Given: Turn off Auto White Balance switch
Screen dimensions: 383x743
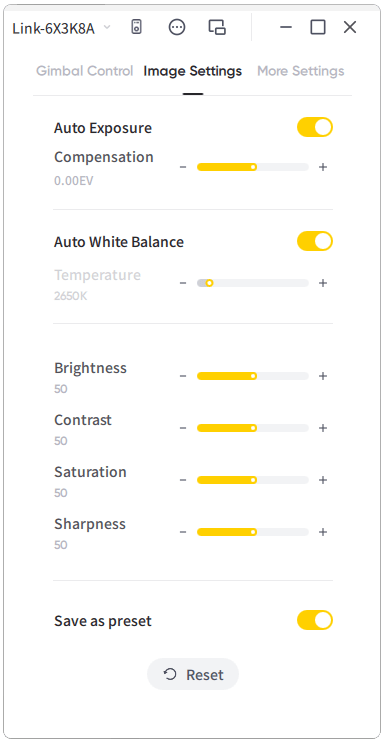Looking at the screenshot, I should [x=315, y=241].
